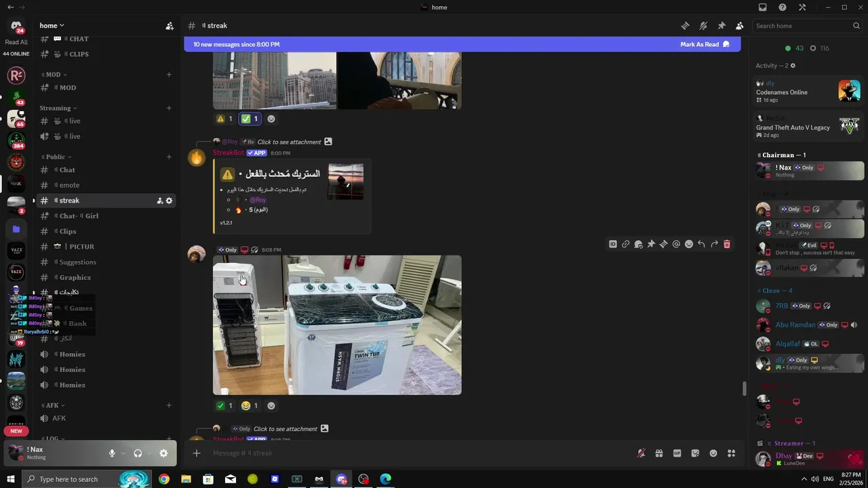Open the washing machine photo attachment

click(x=337, y=325)
